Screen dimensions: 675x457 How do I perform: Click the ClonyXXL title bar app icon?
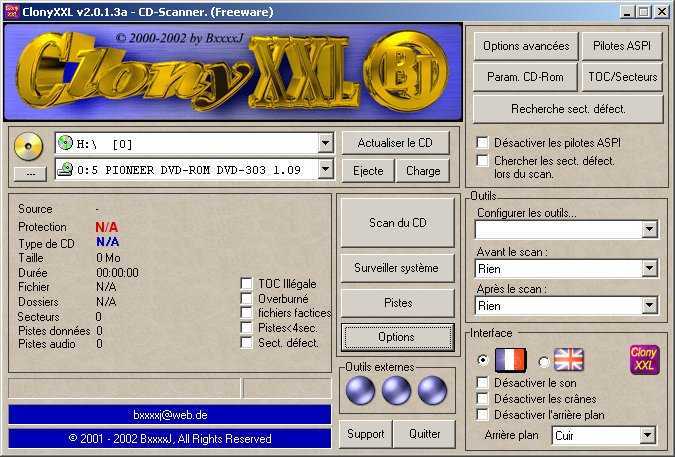pyautogui.click(x=12, y=12)
